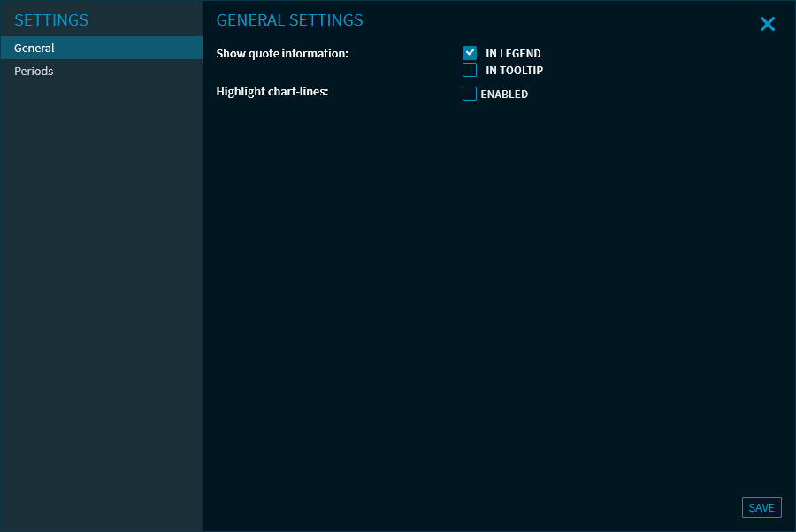Click the "Show quote information:" label

(x=282, y=54)
